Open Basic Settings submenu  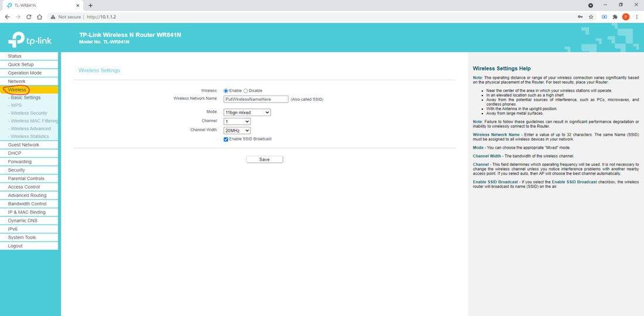pos(24,97)
